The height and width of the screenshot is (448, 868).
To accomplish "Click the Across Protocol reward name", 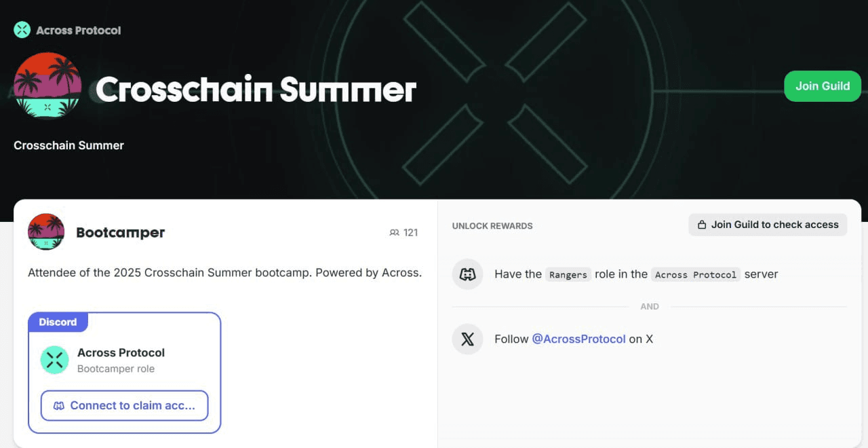I will point(121,352).
